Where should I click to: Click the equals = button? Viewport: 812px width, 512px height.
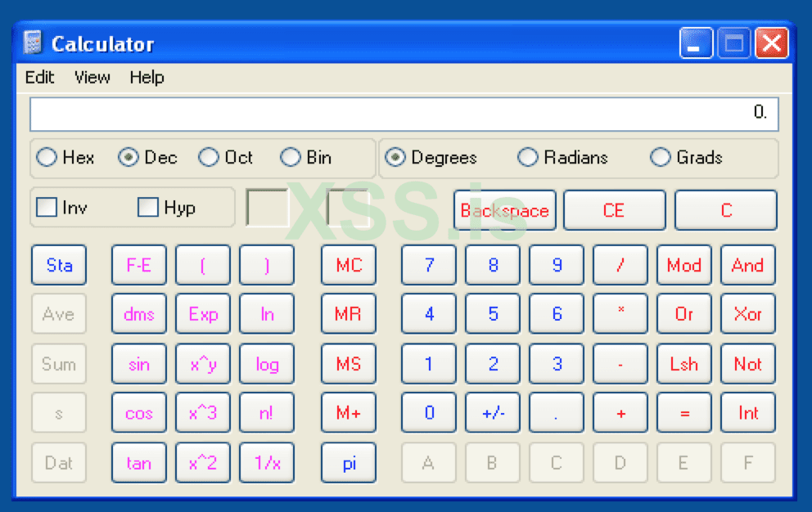(684, 412)
